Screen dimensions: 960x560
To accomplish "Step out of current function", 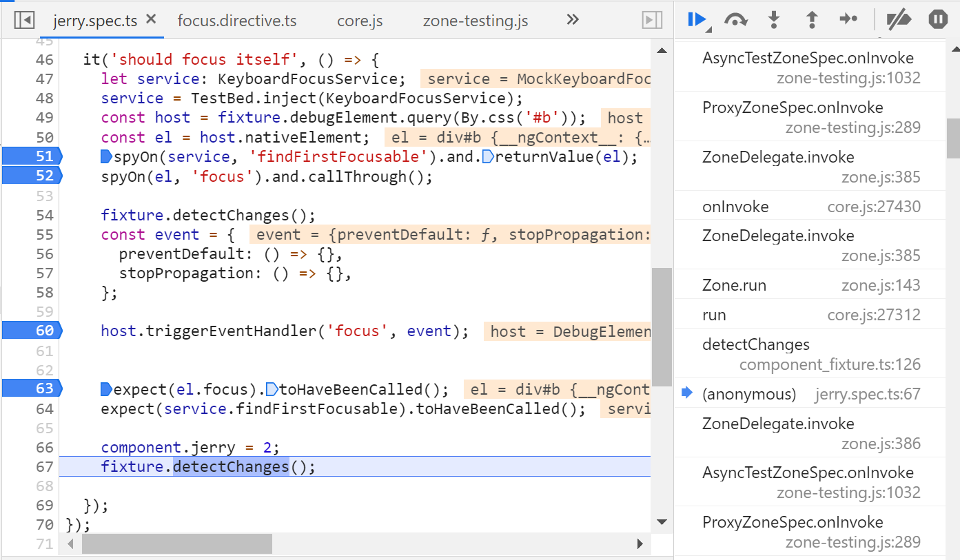I will pos(812,19).
